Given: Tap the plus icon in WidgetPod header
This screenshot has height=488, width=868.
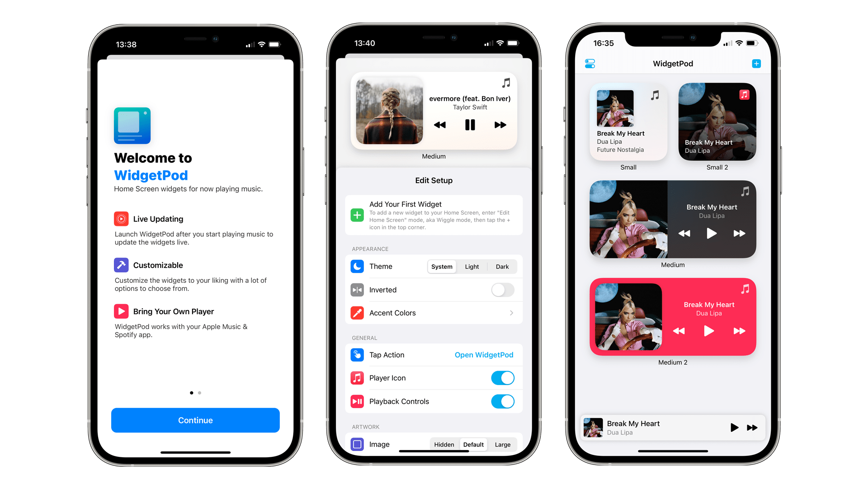Looking at the screenshot, I should click(756, 64).
